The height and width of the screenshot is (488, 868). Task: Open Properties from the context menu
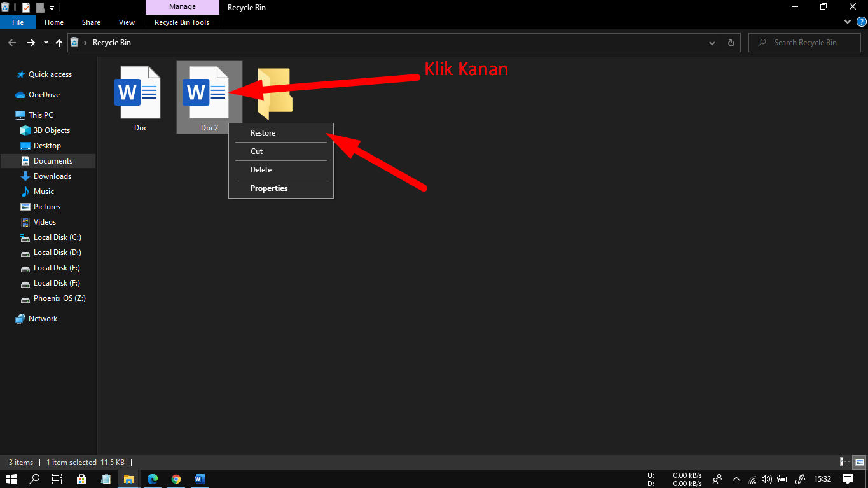click(x=280, y=188)
